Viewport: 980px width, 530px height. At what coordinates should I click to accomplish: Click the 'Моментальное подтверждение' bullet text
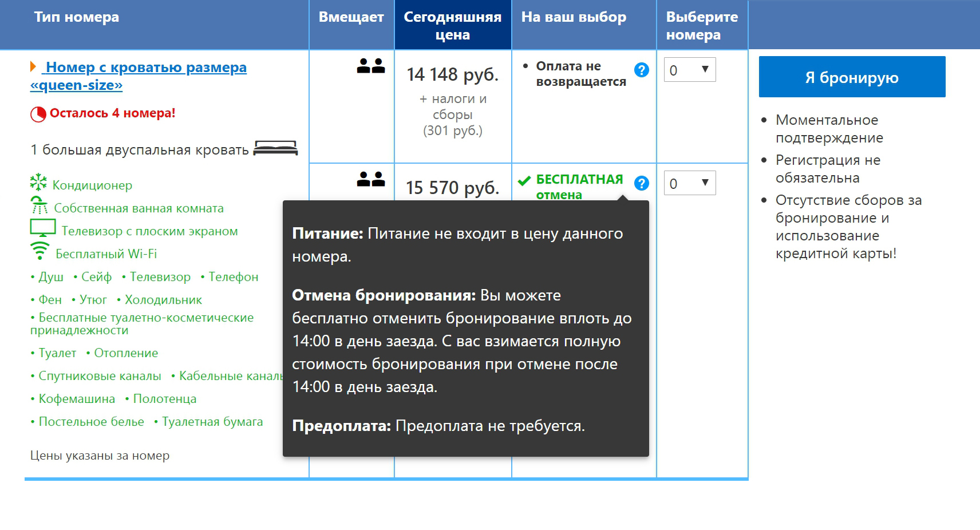[829, 129]
